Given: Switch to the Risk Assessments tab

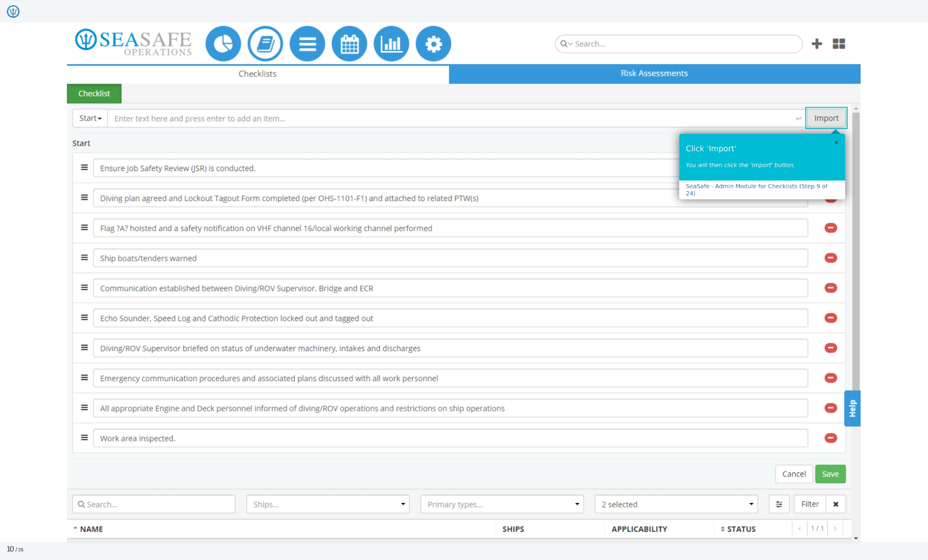Looking at the screenshot, I should (x=655, y=74).
